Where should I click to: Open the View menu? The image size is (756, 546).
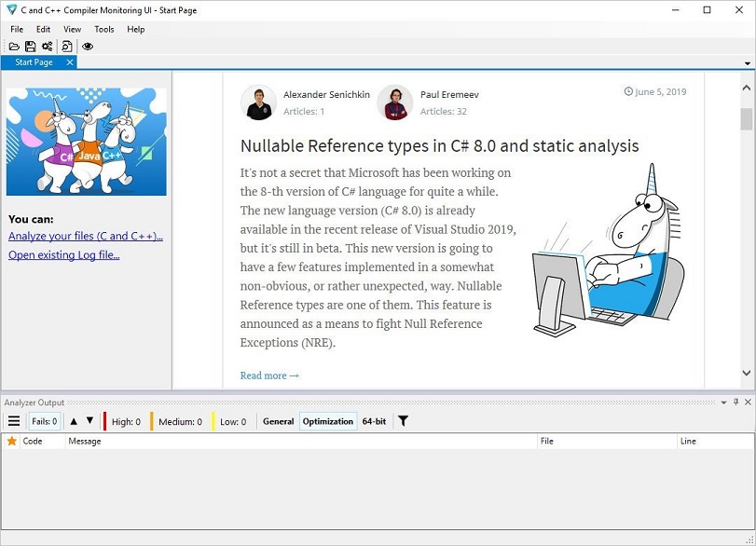point(71,29)
